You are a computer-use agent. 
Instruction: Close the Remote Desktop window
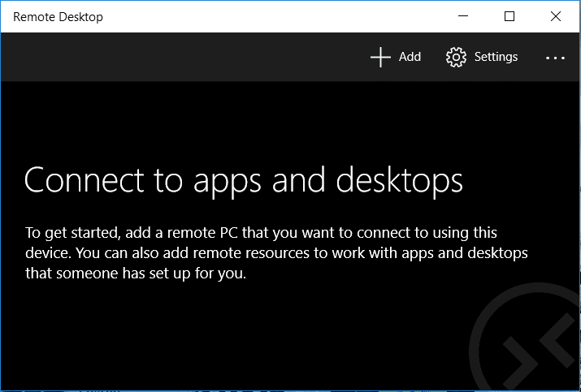pyautogui.click(x=556, y=16)
